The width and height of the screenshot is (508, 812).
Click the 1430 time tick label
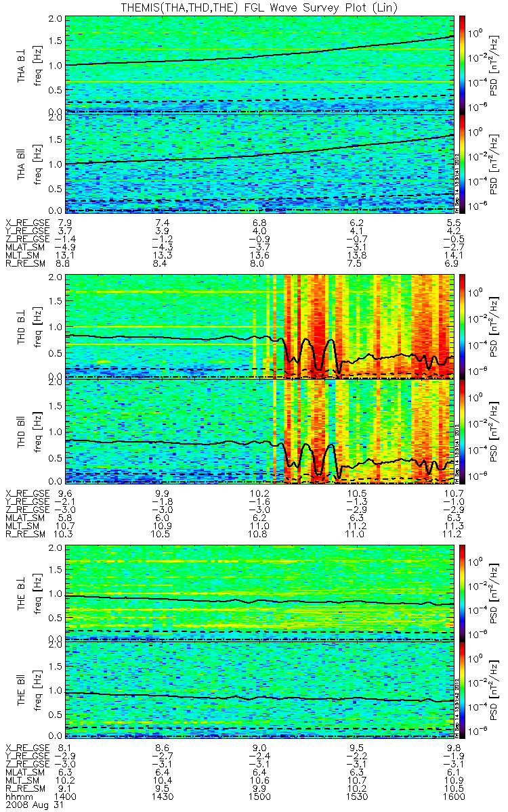point(163,797)
